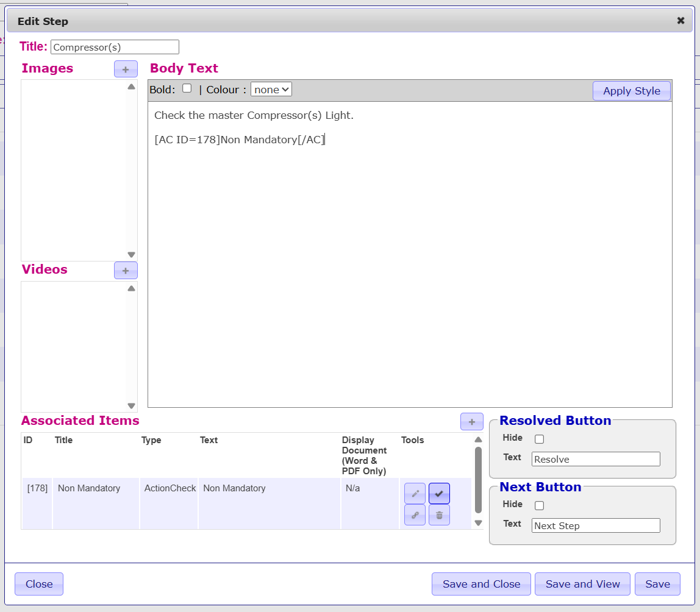Tick Hide for the Resolved Button
700x612 pixels.
[x=539, y=439]
